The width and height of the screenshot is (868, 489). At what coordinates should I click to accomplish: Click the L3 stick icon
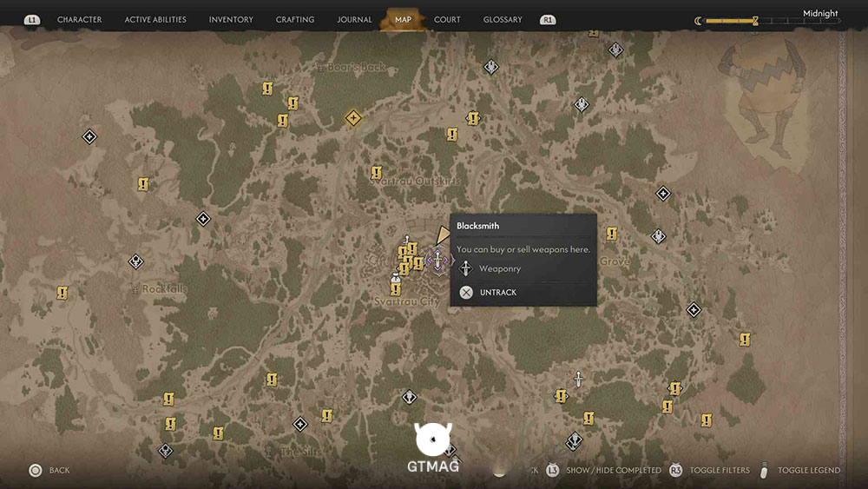click(552, 470)
